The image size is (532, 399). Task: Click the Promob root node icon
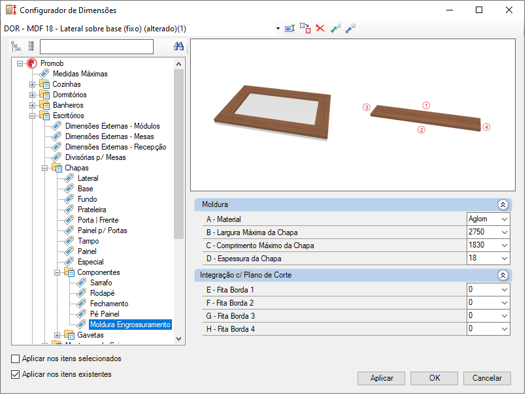tap(32, 63)
